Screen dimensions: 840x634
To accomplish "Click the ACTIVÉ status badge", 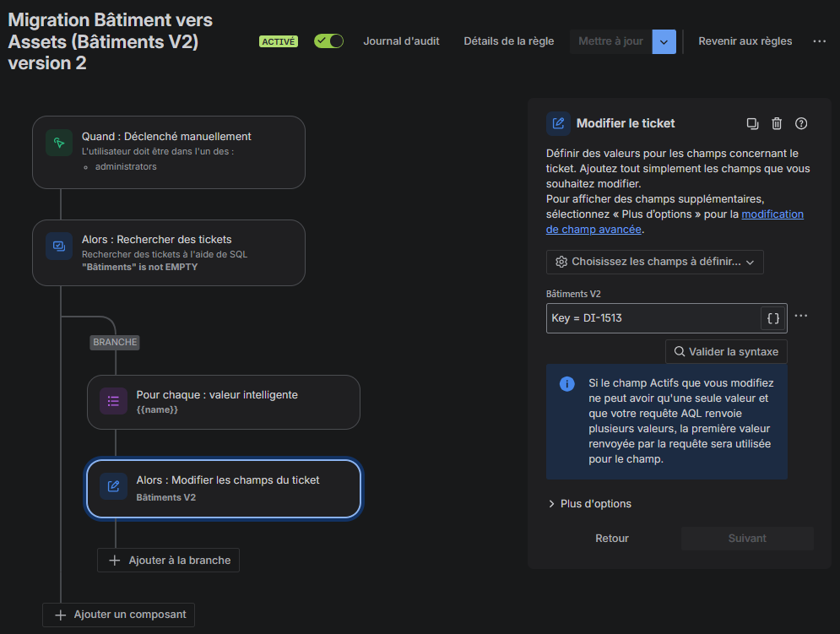I will tap(279, 42).
